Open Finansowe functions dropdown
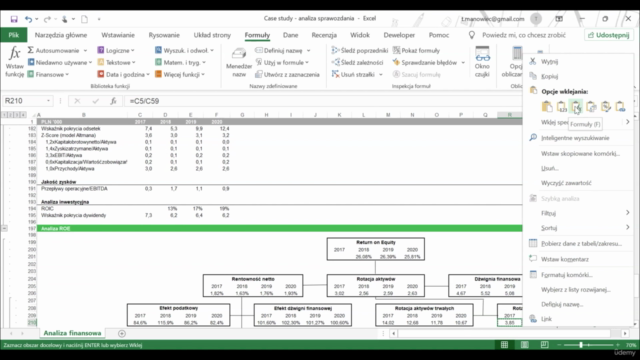This screenshot has height=360, width=640. click(48, 74)
